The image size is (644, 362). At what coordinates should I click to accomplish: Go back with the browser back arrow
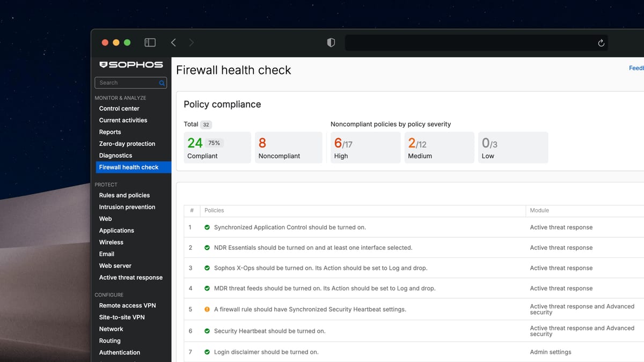(x=173, y=42)
